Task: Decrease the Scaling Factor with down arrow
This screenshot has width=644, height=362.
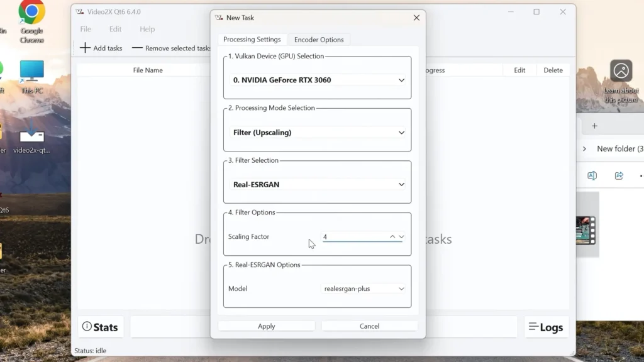Action: [402, 236]
